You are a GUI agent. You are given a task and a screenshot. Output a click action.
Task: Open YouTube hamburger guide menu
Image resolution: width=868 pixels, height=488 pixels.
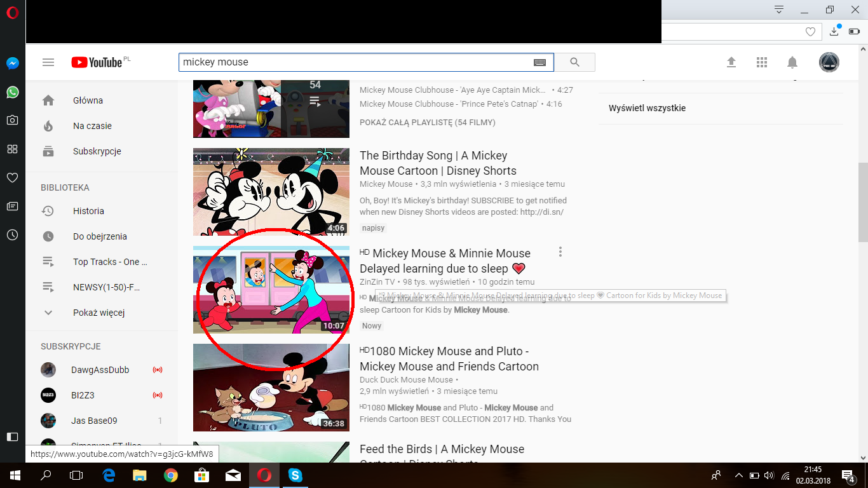click(48, 62)
